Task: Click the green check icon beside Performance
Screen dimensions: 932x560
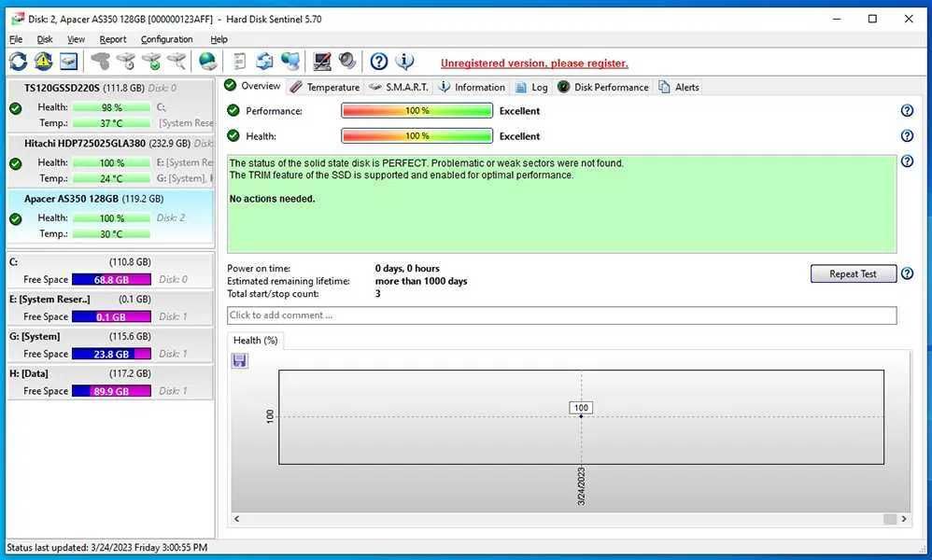Action: (233, 110)
